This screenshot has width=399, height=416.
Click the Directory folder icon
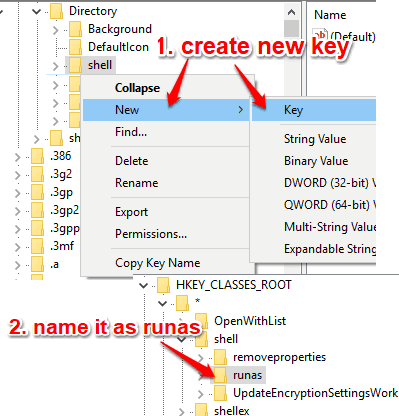[x=56, y=11]
